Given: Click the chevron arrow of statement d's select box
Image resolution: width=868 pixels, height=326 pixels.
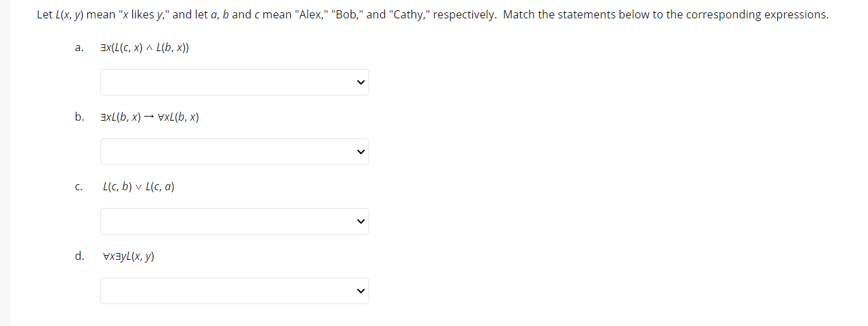Looking at the screenshot, I should pos(361,291).
